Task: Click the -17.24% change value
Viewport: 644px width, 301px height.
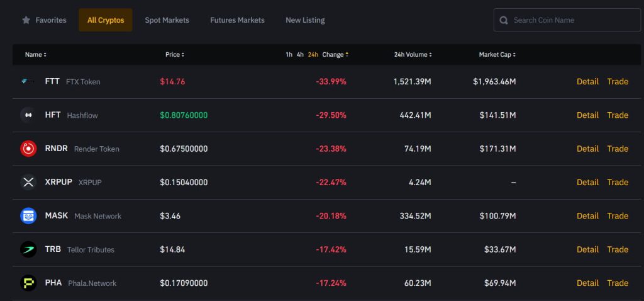Action: (331, 283)
